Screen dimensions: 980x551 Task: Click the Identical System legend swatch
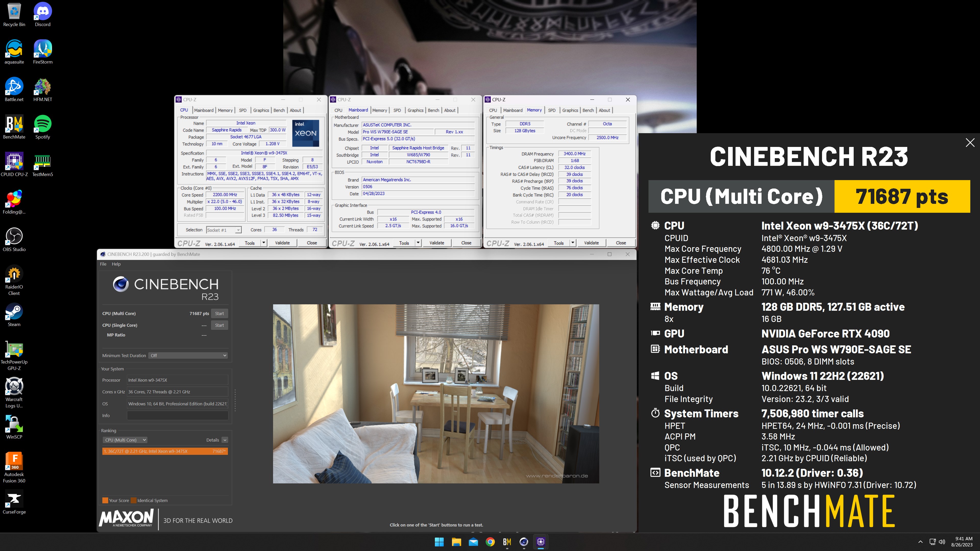(133, 500)
